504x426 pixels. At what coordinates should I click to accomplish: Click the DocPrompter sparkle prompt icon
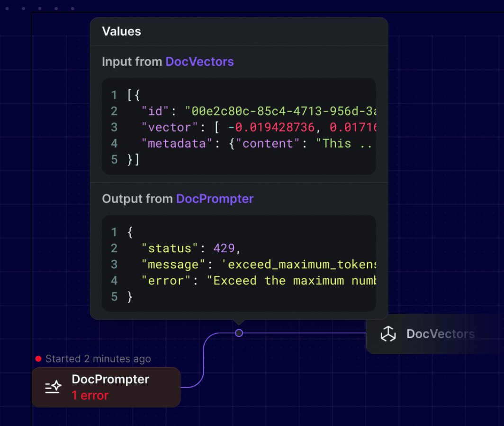point(53,387)
